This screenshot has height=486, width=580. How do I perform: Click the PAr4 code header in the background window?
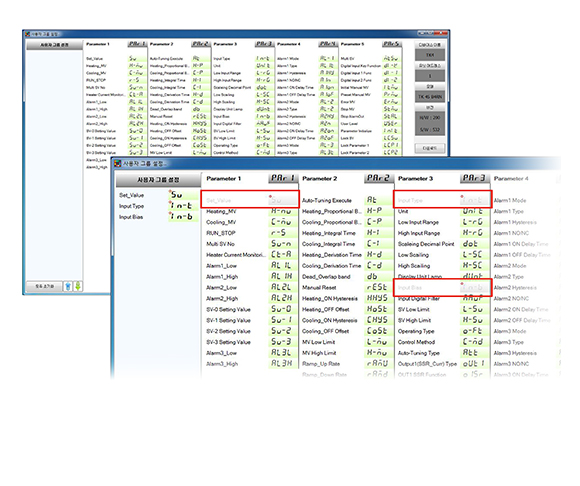point(328,44)
